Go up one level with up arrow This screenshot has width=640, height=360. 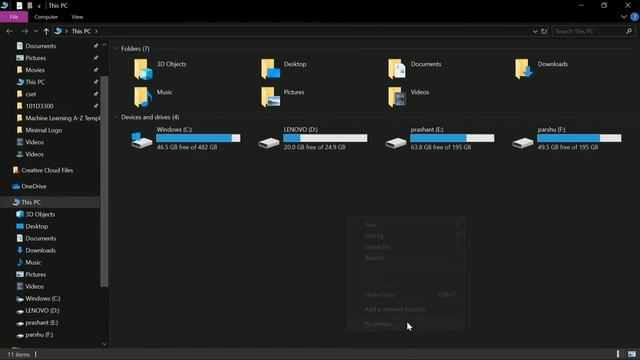pyautogui.click(x=46, y=31)
